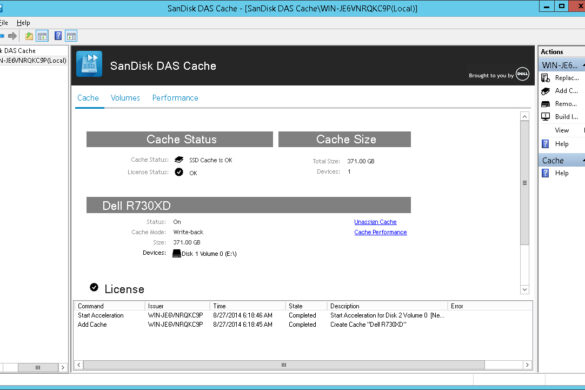Viewport: 585px width, 390px height.
Task: Click the up-folder toolbar icon
Action: point(29,36)
